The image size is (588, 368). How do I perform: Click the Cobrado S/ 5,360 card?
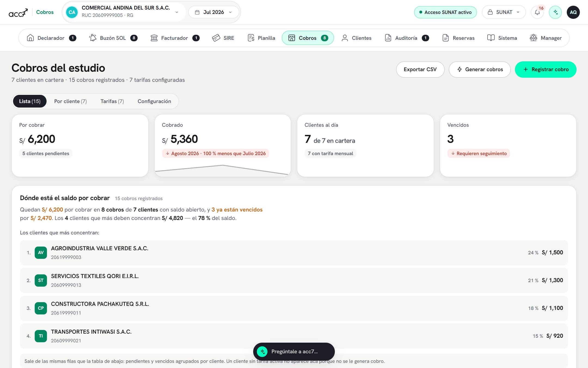point(223,146)
